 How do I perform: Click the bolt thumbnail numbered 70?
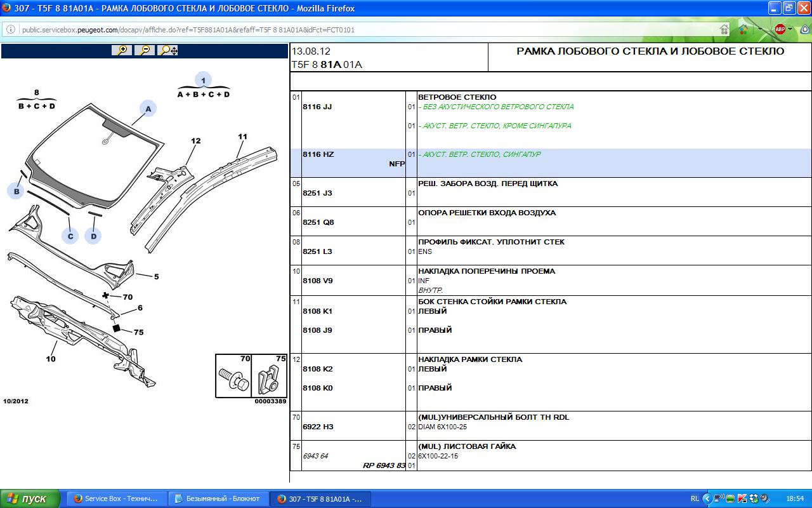click(233, 376)
